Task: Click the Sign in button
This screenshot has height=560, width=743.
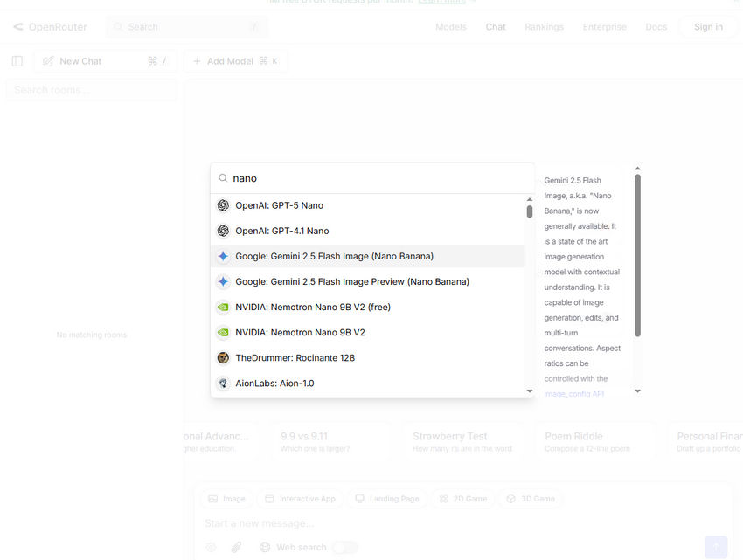Action: pyautogui.click(x=707, y=27)
